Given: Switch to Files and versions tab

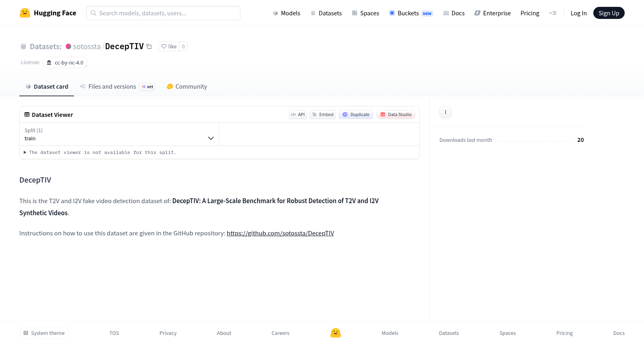Looking at the screenshot, I should (118, 86).
